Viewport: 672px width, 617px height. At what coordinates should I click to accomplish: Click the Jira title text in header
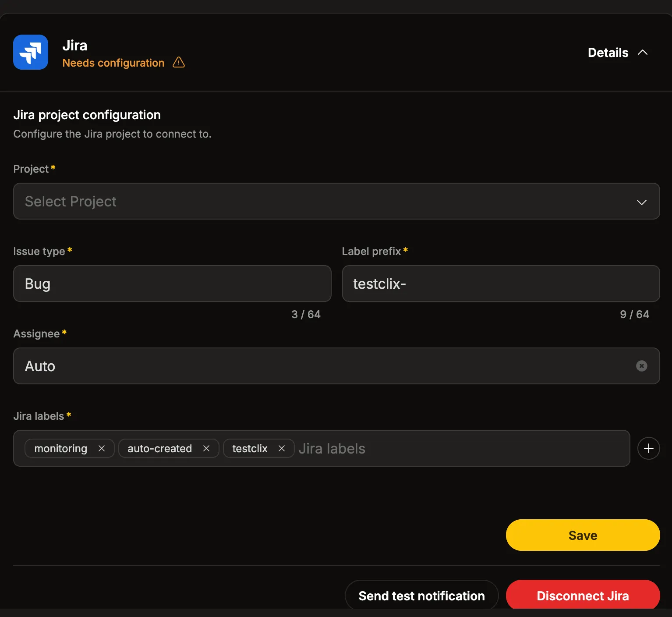tap(75, 45)
